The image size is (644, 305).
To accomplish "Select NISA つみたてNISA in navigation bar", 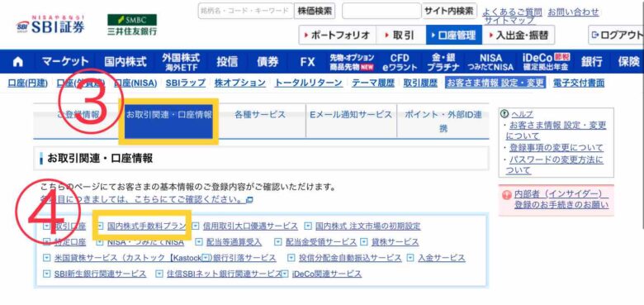I will [490, 62].
